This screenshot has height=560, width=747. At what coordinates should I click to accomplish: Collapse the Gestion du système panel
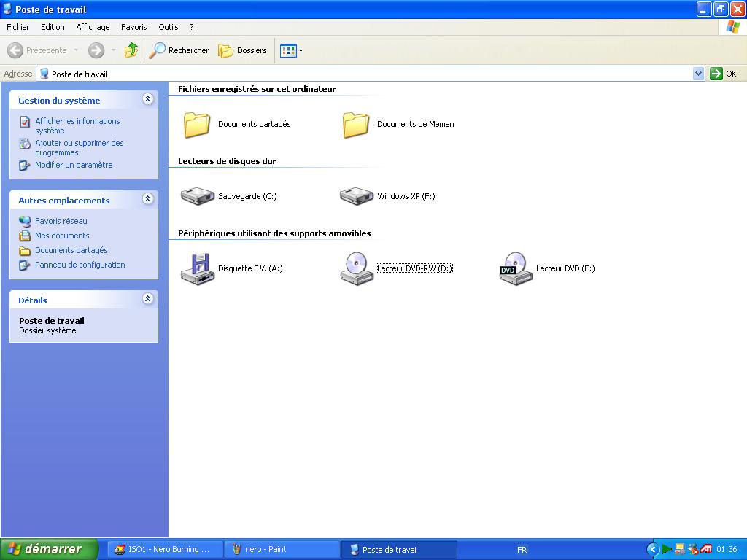[148, 100]
